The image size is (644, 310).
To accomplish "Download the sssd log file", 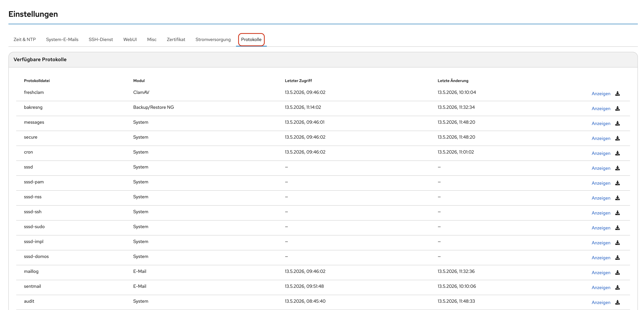I will pos(617,168).
